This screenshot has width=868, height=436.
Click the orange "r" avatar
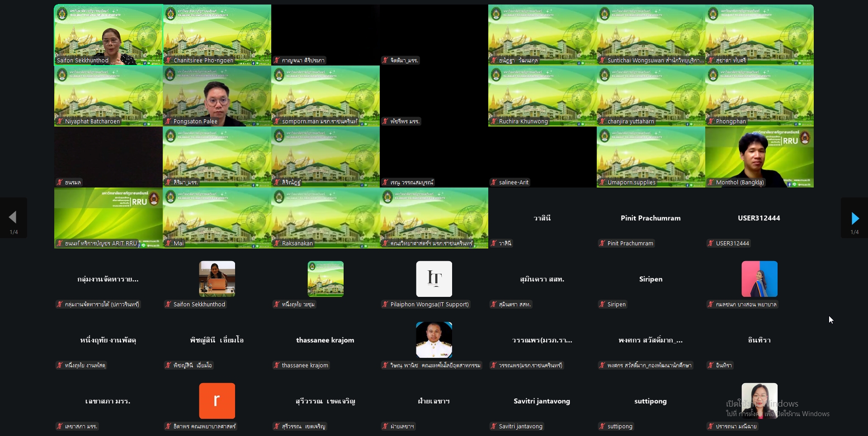tap(217, 401)
